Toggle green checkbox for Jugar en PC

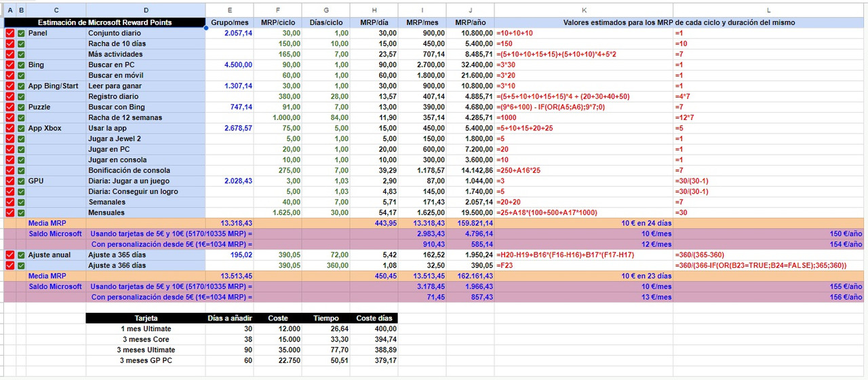(21, 149)
